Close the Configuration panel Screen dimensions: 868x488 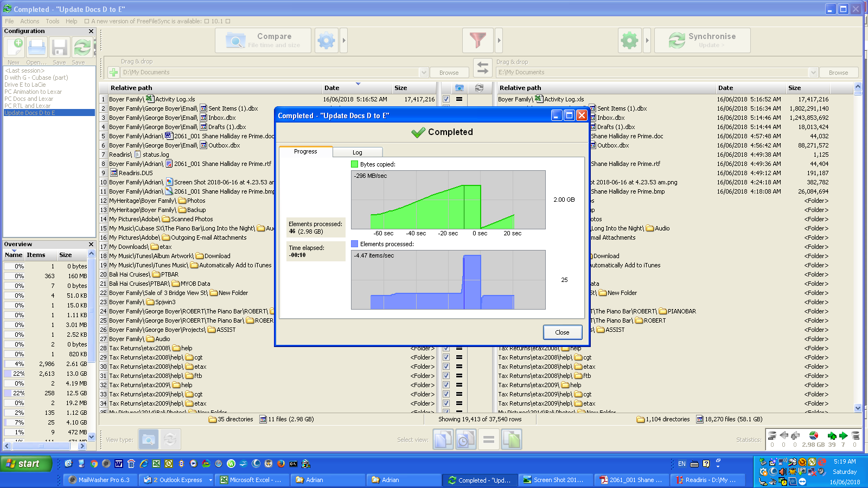pos(91,31)
